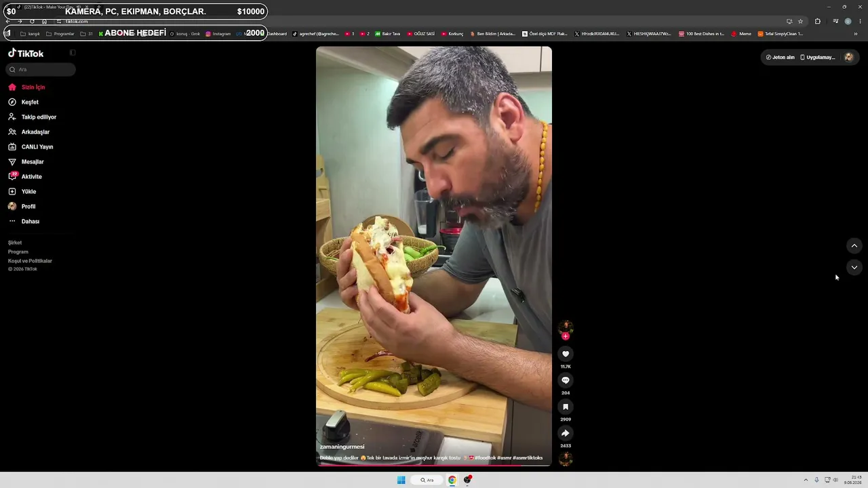Collapse the TikTok sidebar panel

[73, 53]
